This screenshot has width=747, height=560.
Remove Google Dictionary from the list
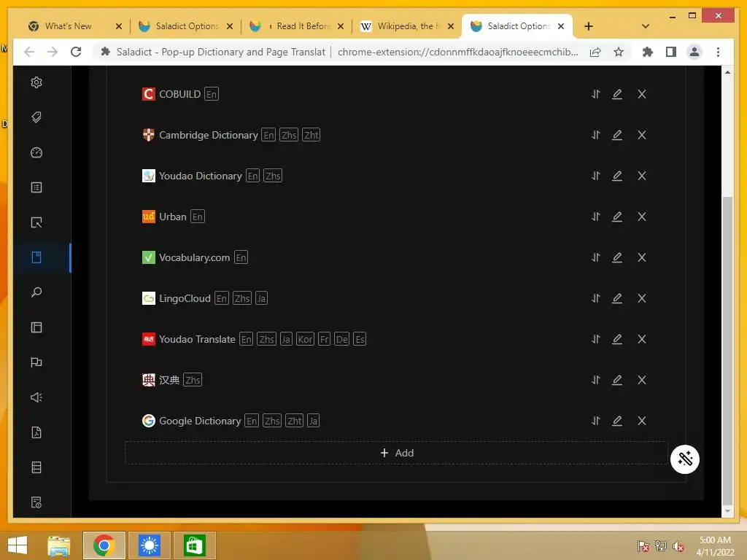[642, 421]
